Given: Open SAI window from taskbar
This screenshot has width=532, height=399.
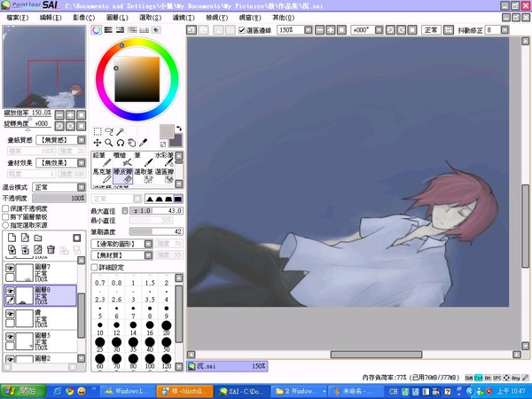Looking at the screenshot, I should (x=243, y=391).
